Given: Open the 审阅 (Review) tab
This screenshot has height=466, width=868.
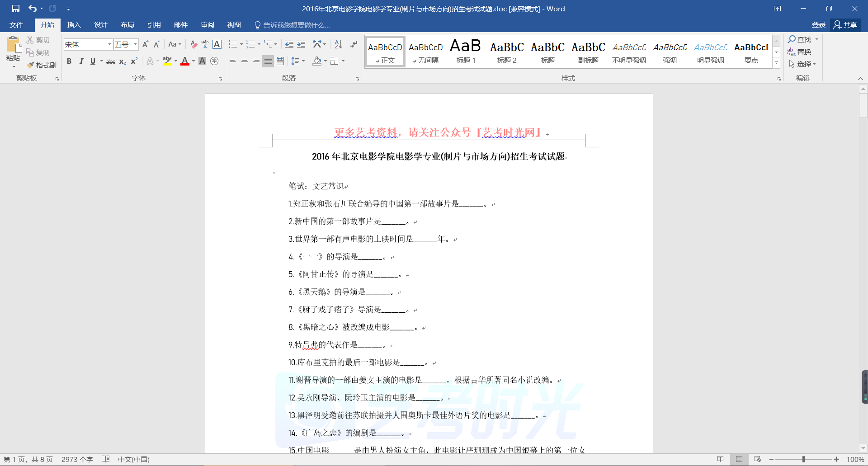Looking at the screenshot, I should [x=208, y=25].
